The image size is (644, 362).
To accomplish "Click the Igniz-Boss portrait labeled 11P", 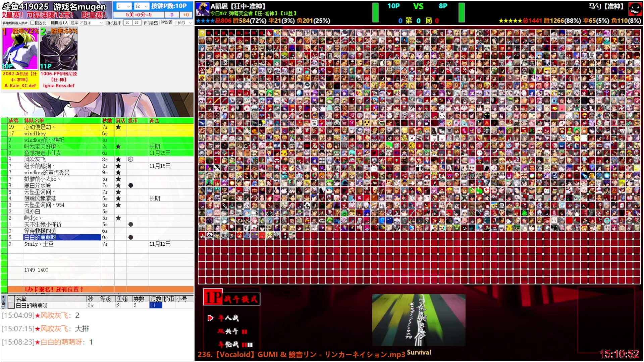I will click(59, 49).
